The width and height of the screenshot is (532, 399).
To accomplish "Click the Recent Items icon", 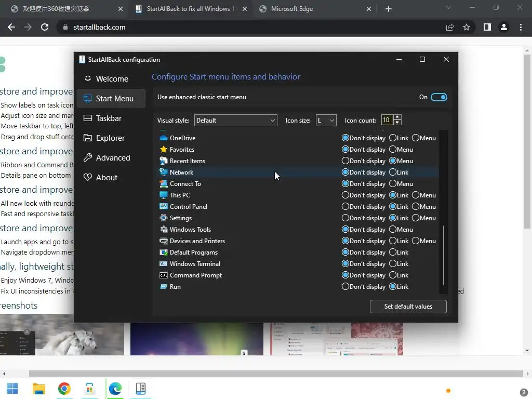I will pyautogui.click(x=164, y=161).
